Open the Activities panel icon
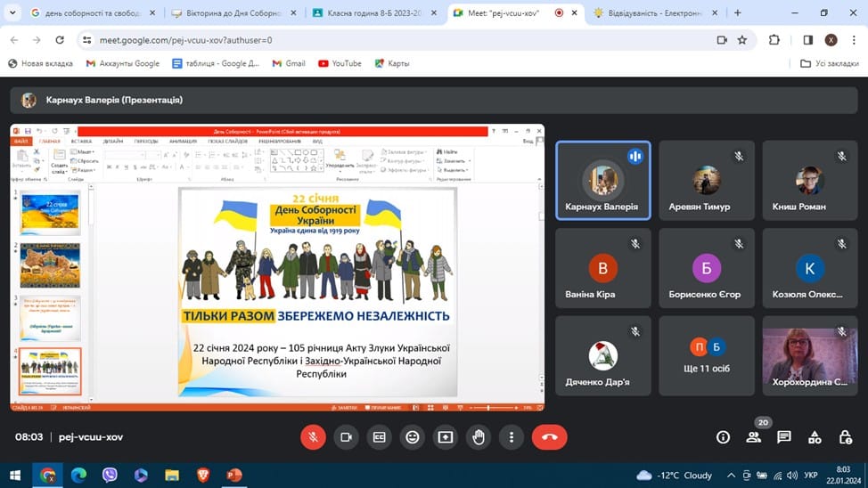This screenshot has width=868, height=488. [815, 437]
